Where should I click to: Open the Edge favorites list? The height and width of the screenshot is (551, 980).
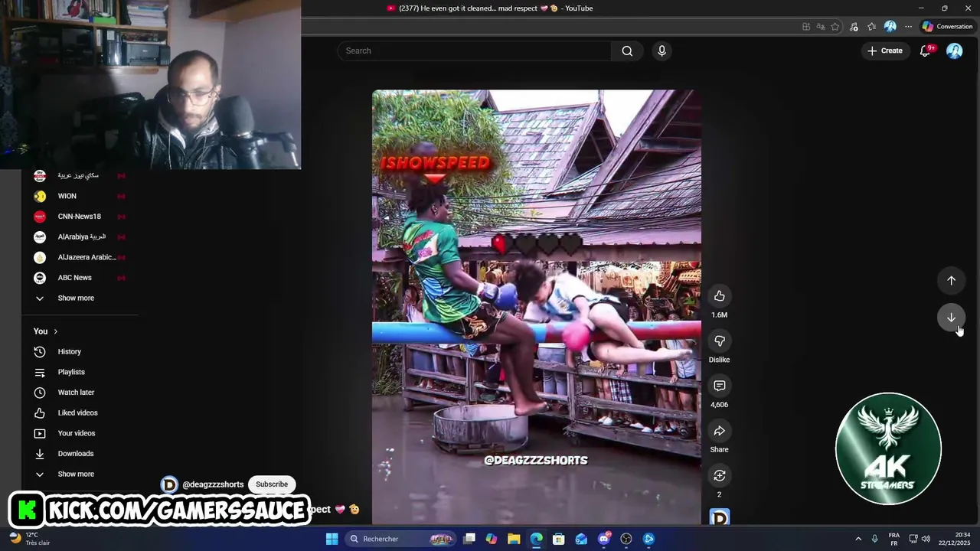click(x=871, y=26)
